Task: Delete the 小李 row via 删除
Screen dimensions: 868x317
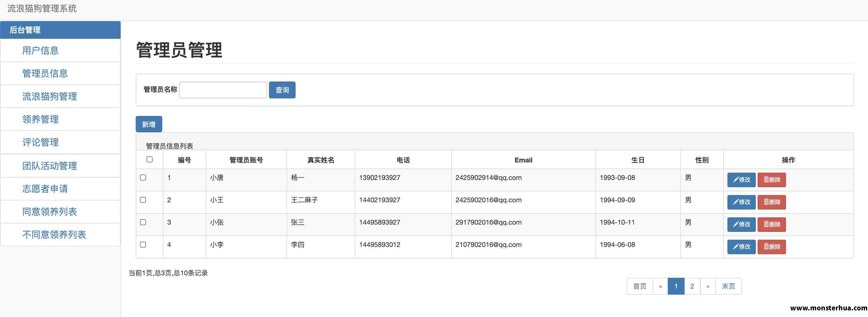Action: tap(771, 247)
